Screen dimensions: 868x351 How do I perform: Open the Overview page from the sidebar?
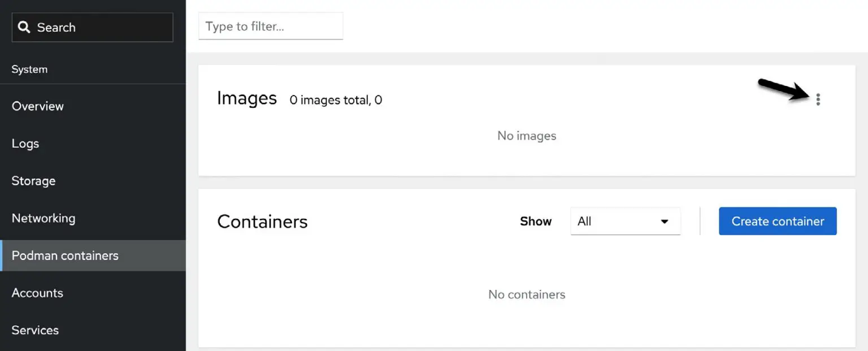[x=37, y=106]
